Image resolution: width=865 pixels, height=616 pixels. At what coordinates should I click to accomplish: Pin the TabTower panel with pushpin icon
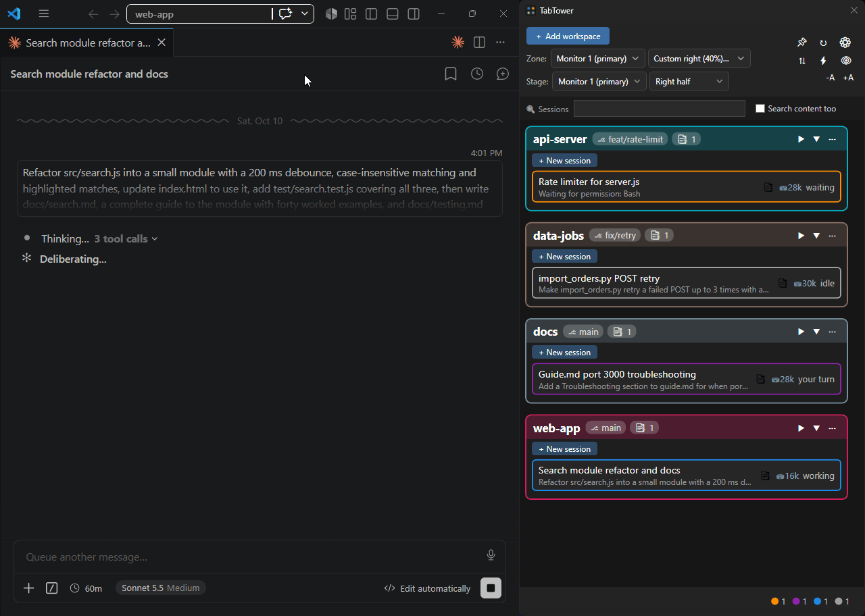802,43
